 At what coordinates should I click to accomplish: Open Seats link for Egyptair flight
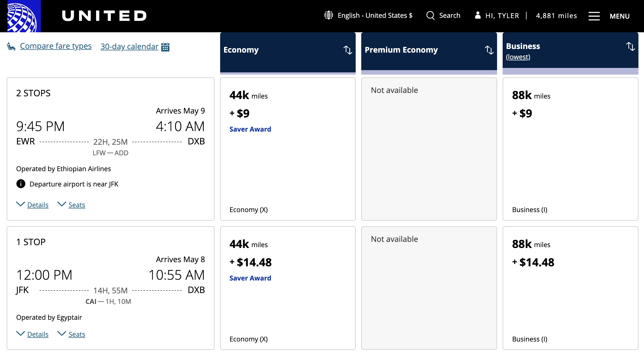77,334
